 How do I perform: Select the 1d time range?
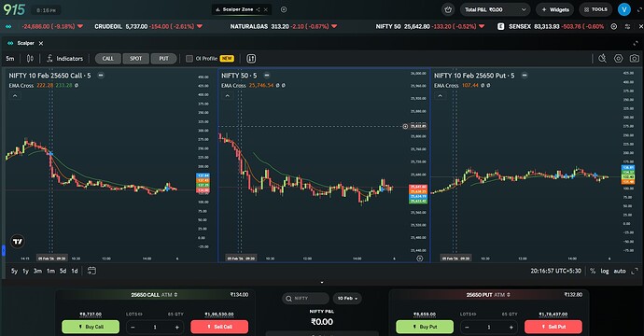[x=75, y=271]
